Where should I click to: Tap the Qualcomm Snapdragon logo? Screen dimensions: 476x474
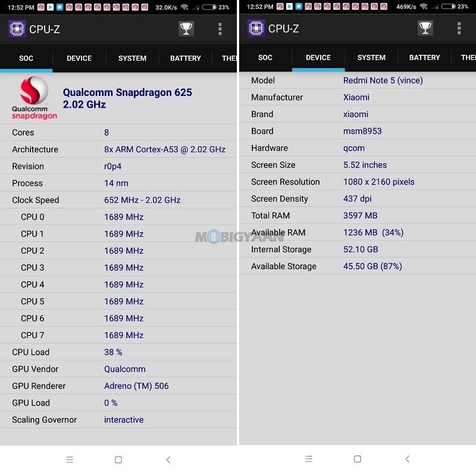click(x=34, y=98)
